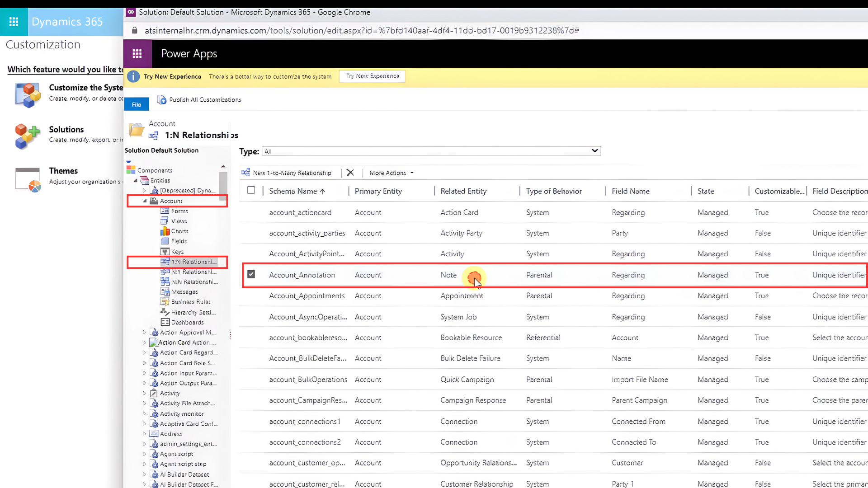Click the Business Rules icon
Screen dimensions: 868x488
tap(165, 301)
